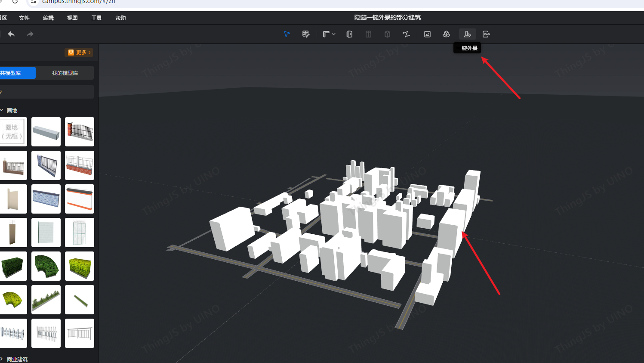
Task: Select the blue tiled wall model
Action: point(46,199)
